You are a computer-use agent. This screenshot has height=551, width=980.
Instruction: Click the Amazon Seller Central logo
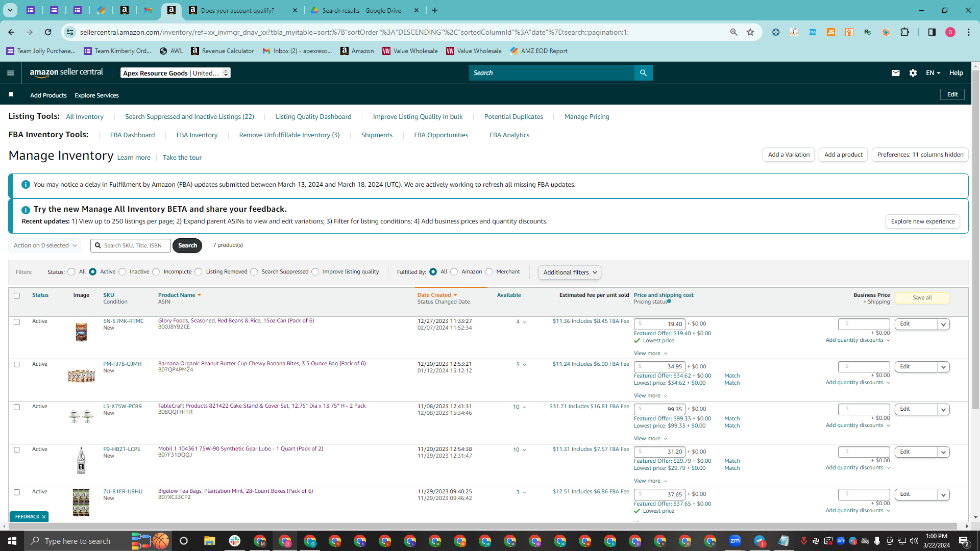pos(66,72)
